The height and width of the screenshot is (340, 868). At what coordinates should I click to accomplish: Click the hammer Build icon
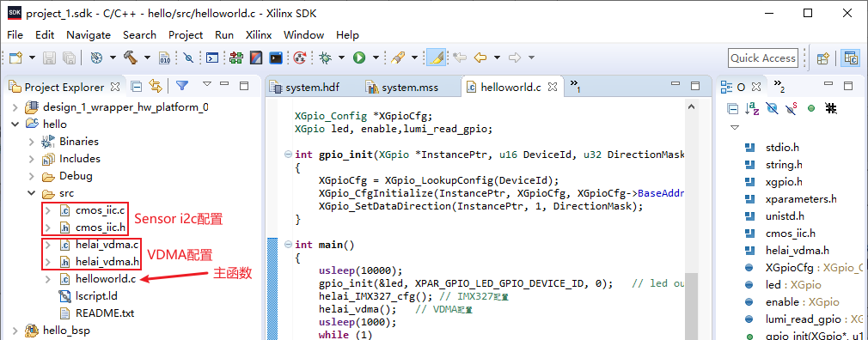point(131,58)
